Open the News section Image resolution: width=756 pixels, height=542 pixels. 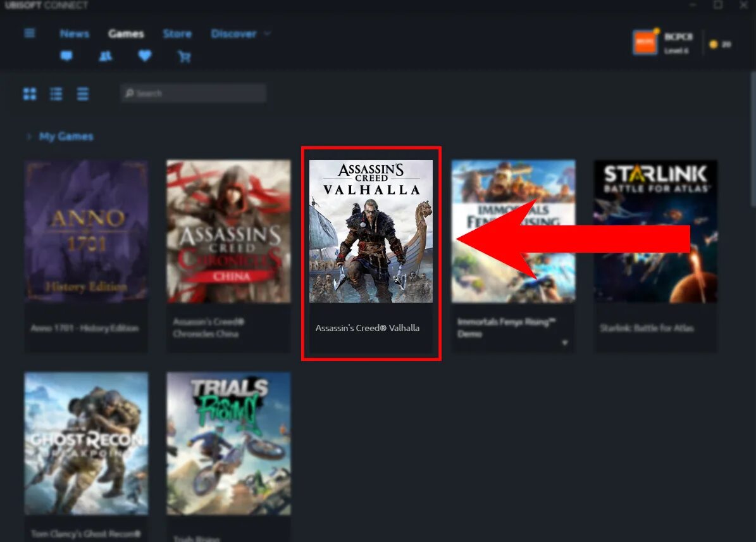[74, 34]
